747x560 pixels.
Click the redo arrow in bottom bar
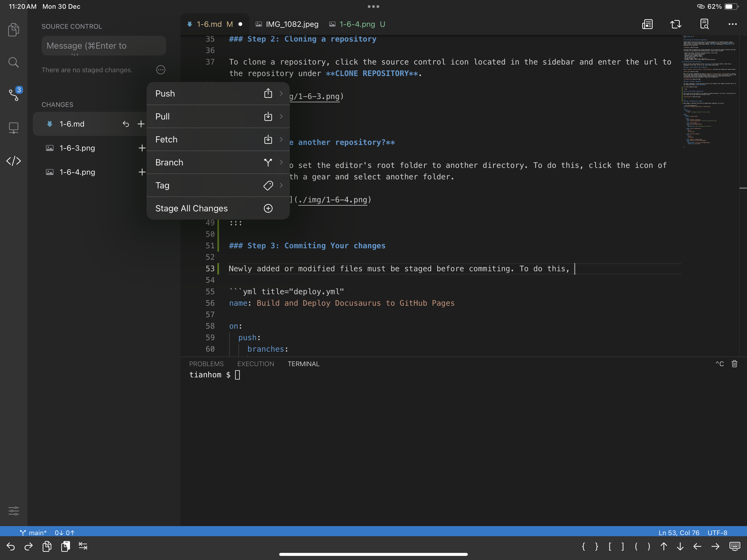pos(29,546)
